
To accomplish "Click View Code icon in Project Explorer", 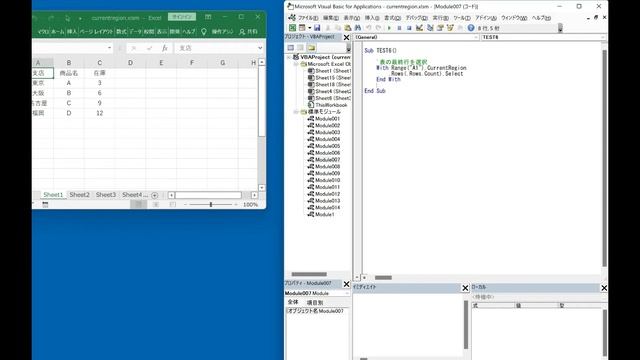I will [x=291, y=48].
